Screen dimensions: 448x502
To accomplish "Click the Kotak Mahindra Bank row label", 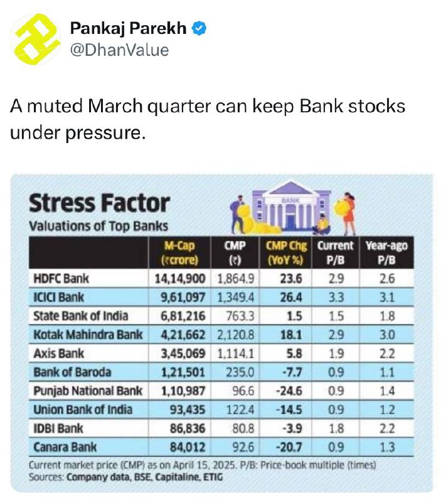I will 88,334.
